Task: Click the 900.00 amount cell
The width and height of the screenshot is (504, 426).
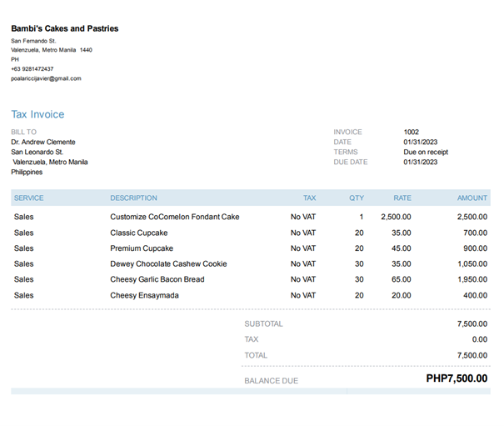Action: 475,248
